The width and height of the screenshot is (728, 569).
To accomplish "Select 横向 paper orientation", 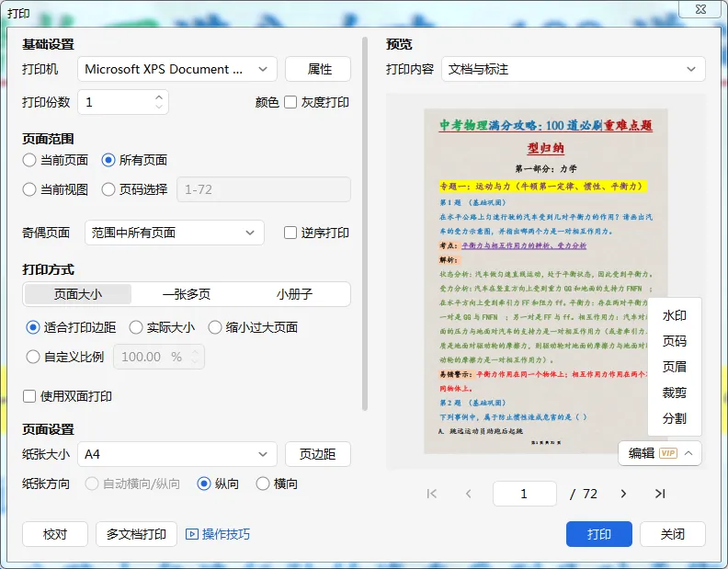I will tap(263, 484).
